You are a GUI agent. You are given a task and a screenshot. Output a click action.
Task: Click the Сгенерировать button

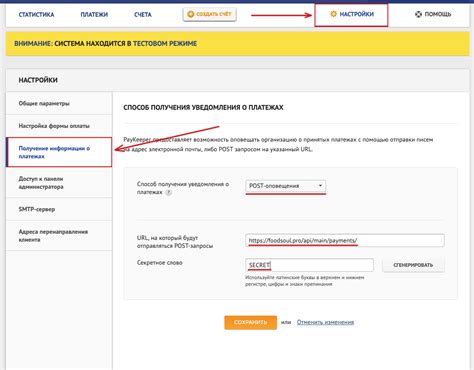[x=413, y=265]
